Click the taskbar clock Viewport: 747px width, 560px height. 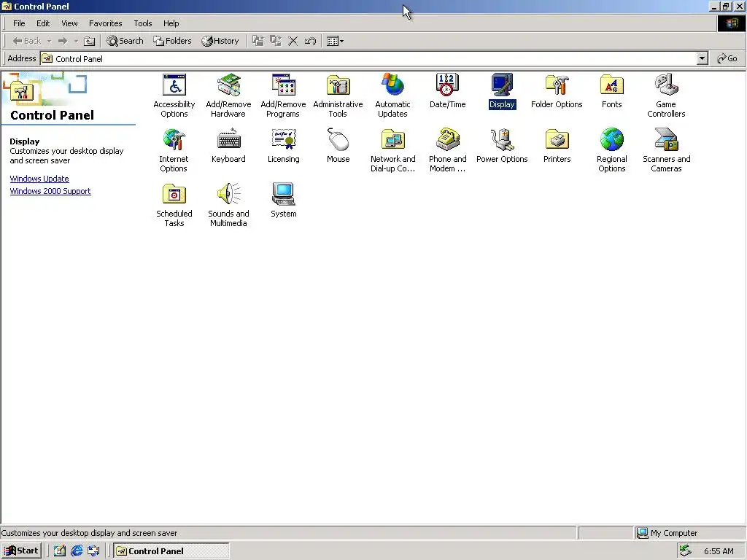click(719, 551)
